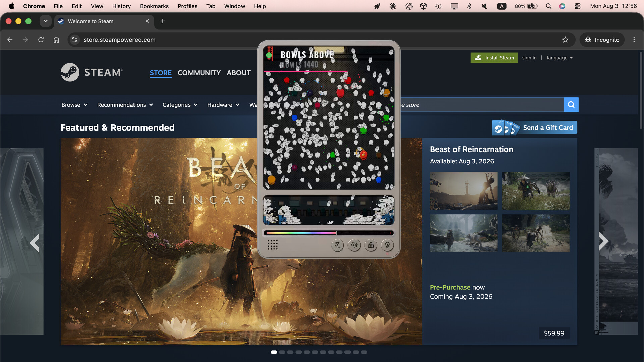
Task: Show the previous featured game
Action: (x=35, y=243)
